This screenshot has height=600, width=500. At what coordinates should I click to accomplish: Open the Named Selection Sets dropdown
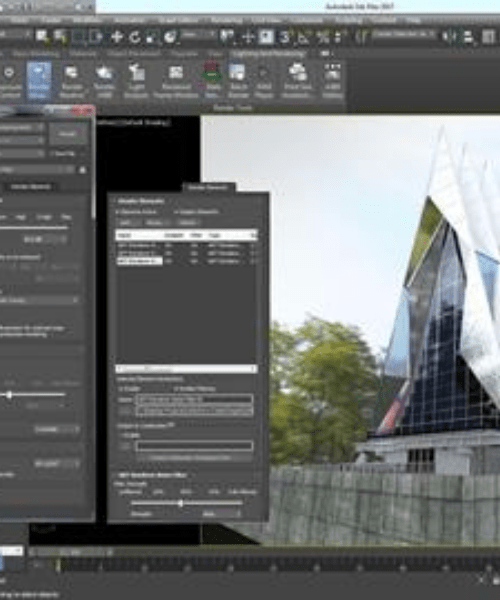point(404,35)
